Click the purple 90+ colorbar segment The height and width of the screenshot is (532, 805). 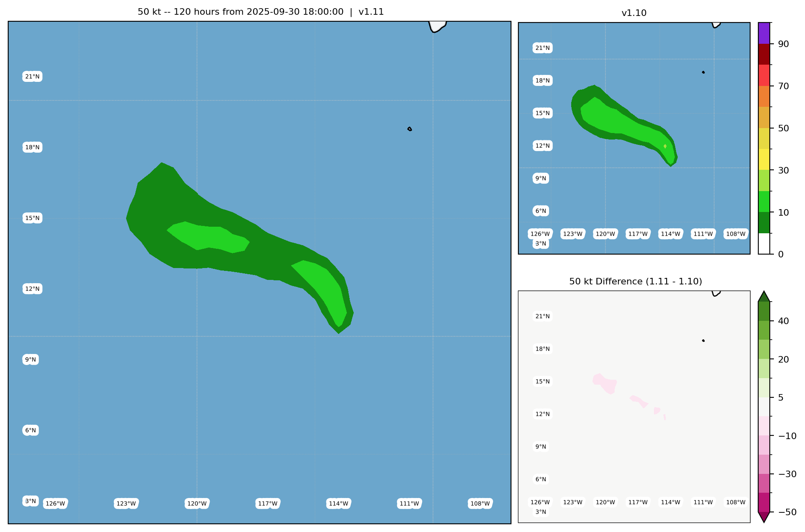pos(764,33)
